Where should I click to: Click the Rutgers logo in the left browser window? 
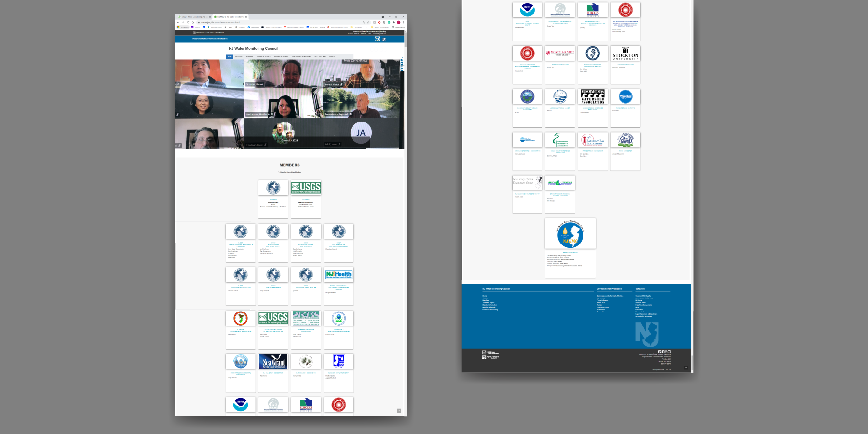click(x=306, y=405)
